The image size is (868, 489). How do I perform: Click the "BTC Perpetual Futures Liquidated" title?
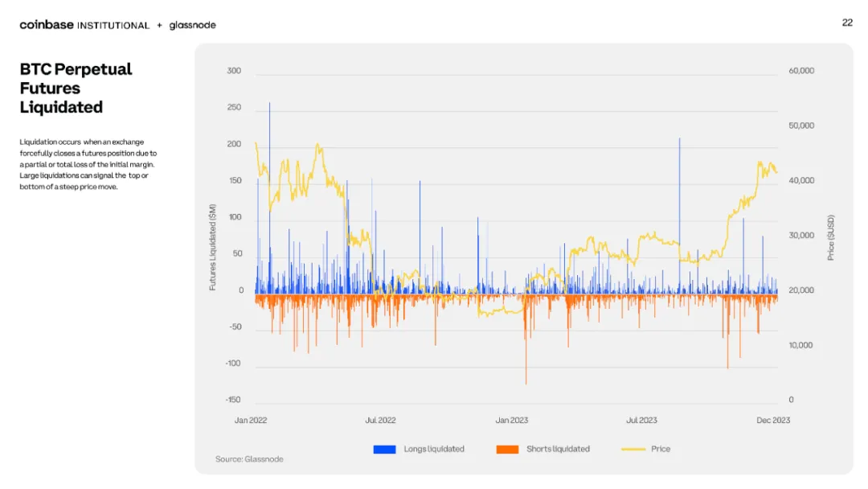[76, 88]
